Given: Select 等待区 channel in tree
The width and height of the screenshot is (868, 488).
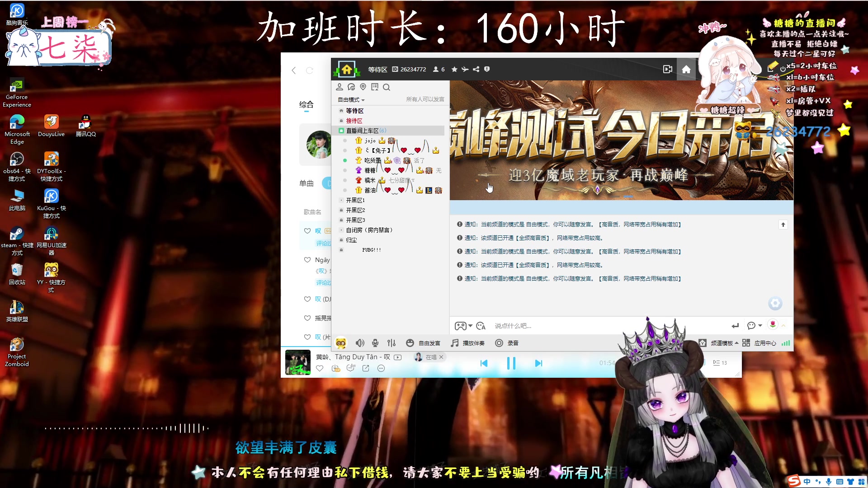Looking at the screenshot, I should [x=355, y=111].
